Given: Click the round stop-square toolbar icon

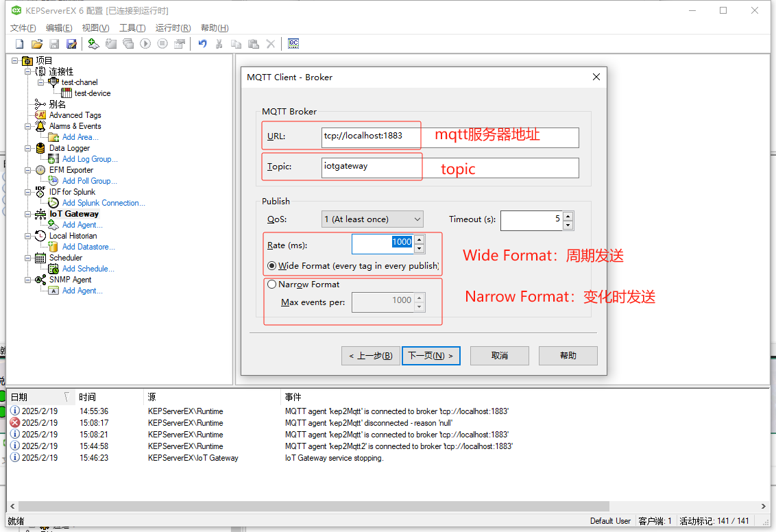Looking at the screenshot, I should [162, 44].
